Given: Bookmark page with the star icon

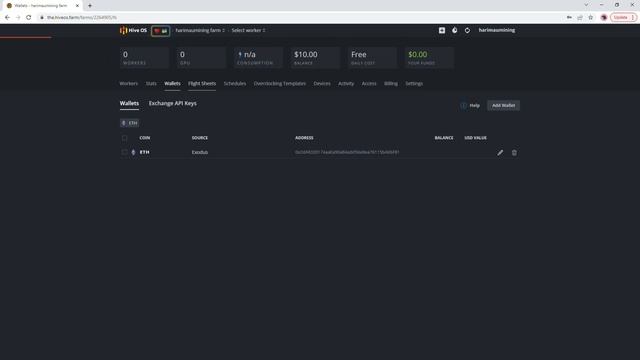Looking at the screenshot, I should tap(591, 18).
